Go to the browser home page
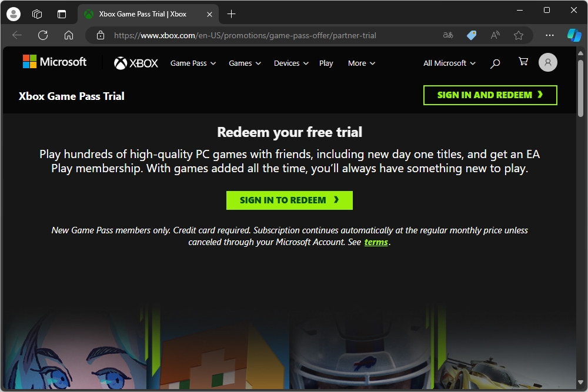Viewport: 588px width, 392px height. coord(69,35)
